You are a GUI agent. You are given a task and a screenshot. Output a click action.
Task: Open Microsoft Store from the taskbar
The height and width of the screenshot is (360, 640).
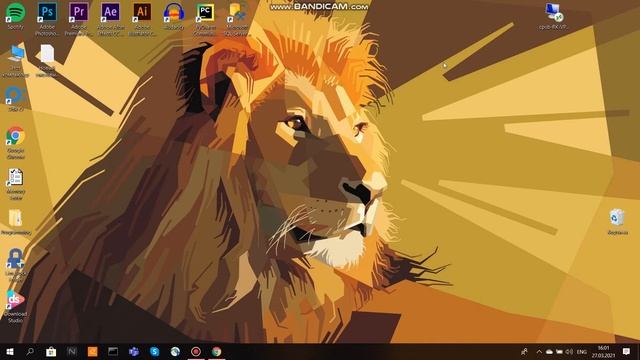[51, 351]
